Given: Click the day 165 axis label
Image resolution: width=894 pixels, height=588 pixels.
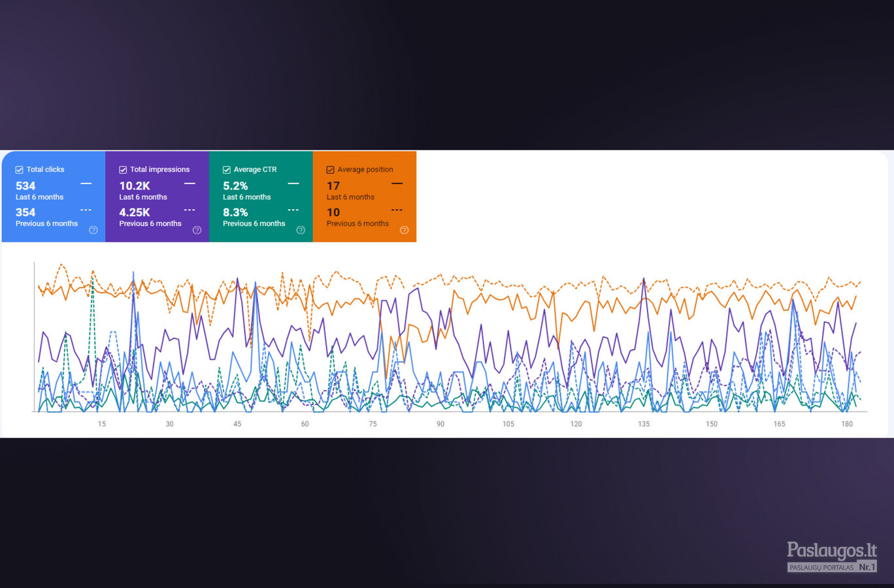Looking at the screenshot, I should click(x=780, y=424).
